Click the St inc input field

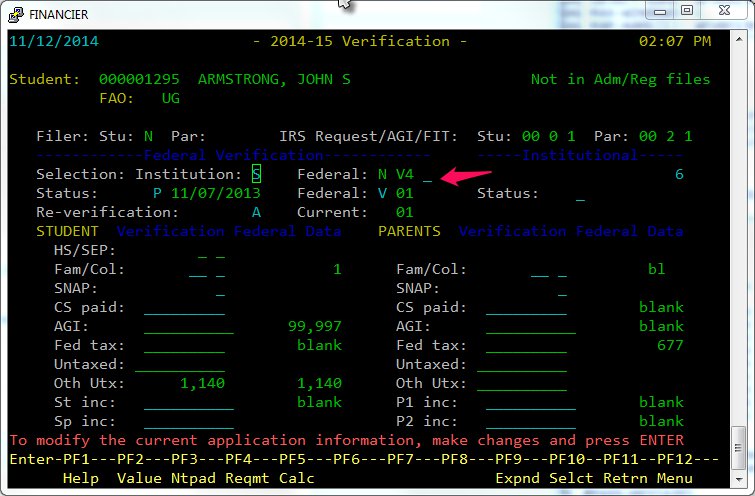189,403
